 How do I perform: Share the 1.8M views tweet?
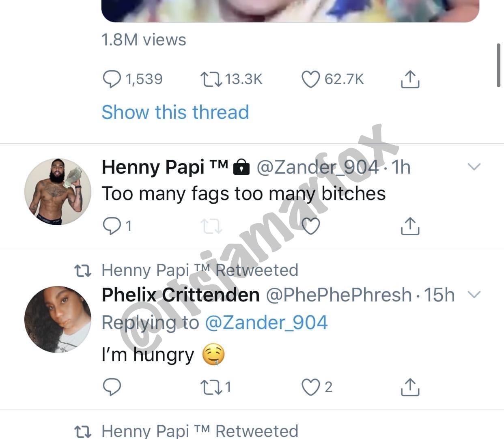tap(410, 79)
